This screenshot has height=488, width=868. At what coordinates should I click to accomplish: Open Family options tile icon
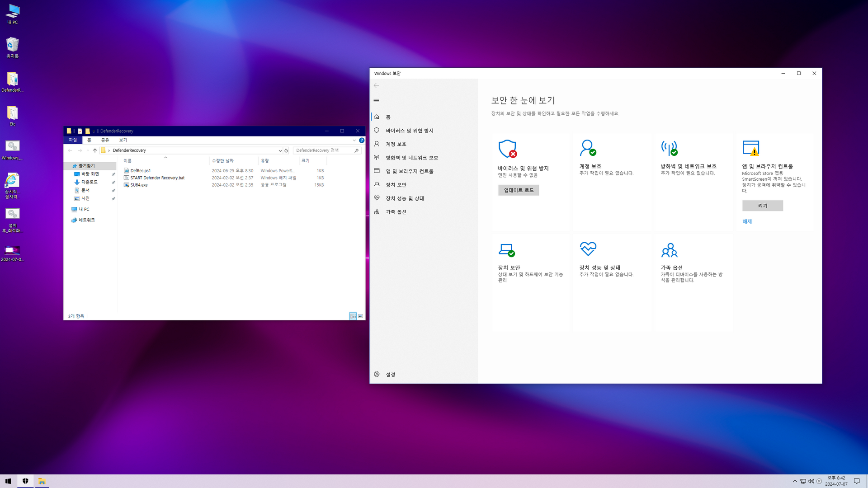click(x=669, y=250)
